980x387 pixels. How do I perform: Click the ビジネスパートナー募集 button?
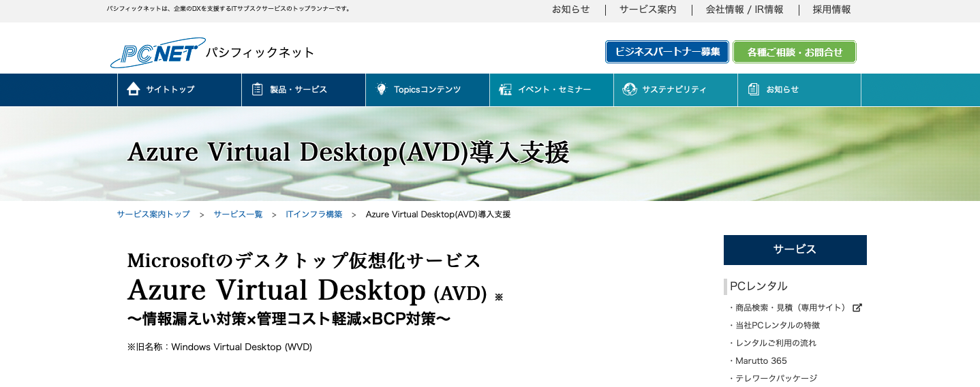point(667,52)
